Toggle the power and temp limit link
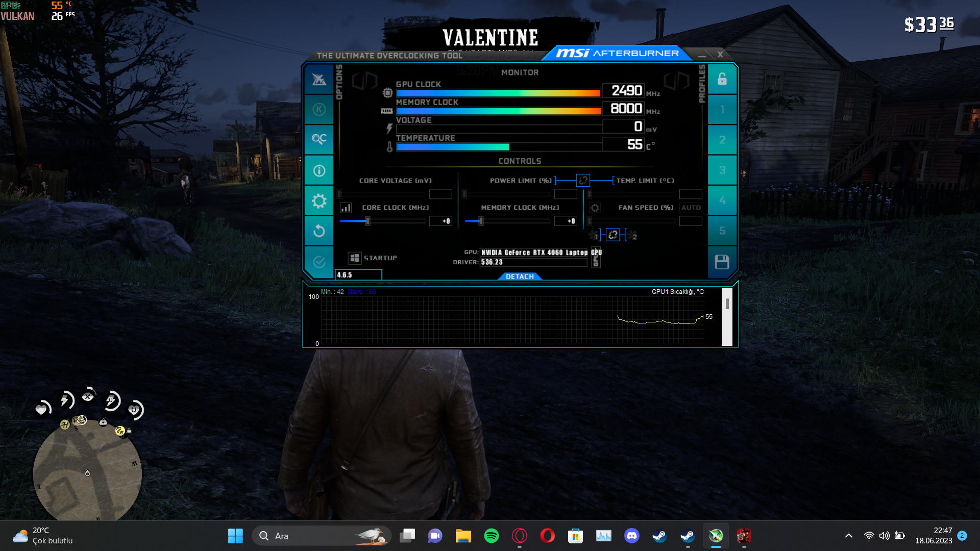The height and width of the screenshot is (551, 980). [x=583, y=180]
